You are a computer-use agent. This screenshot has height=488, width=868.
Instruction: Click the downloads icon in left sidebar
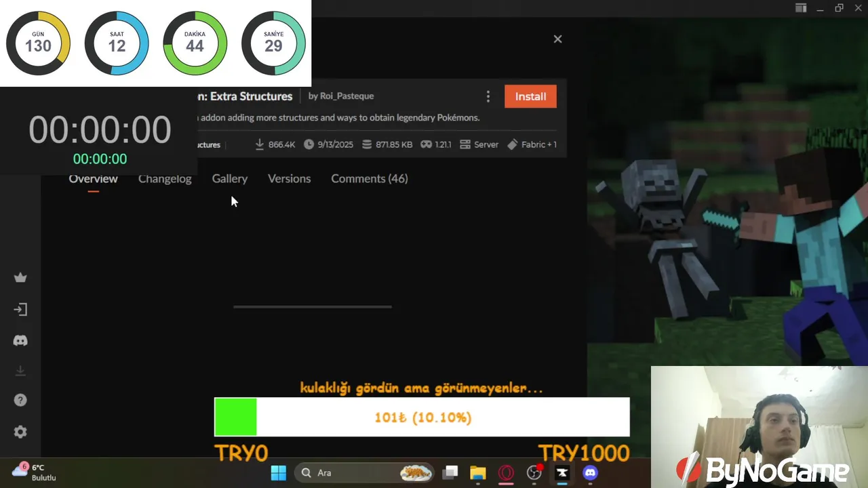20,371
